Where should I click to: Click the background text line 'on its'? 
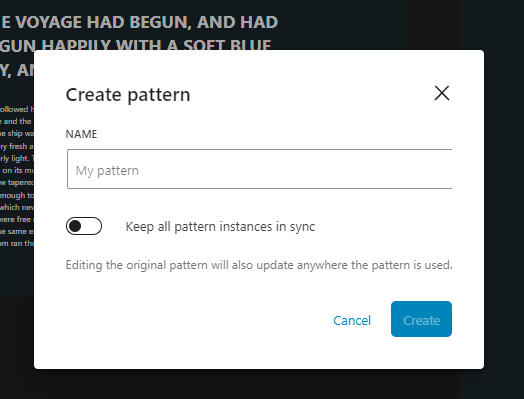pos(13,170)
